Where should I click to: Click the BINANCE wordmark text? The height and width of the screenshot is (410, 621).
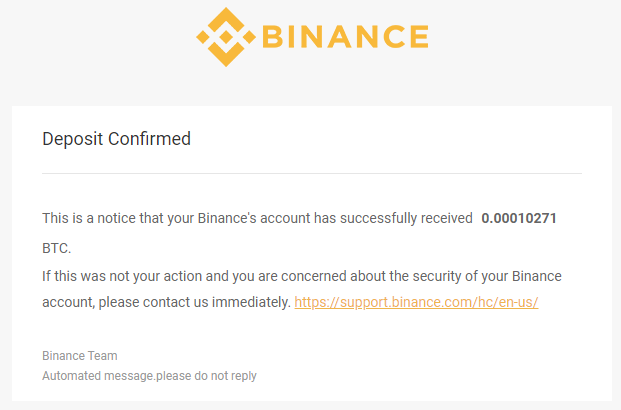(x=343, y=38)
